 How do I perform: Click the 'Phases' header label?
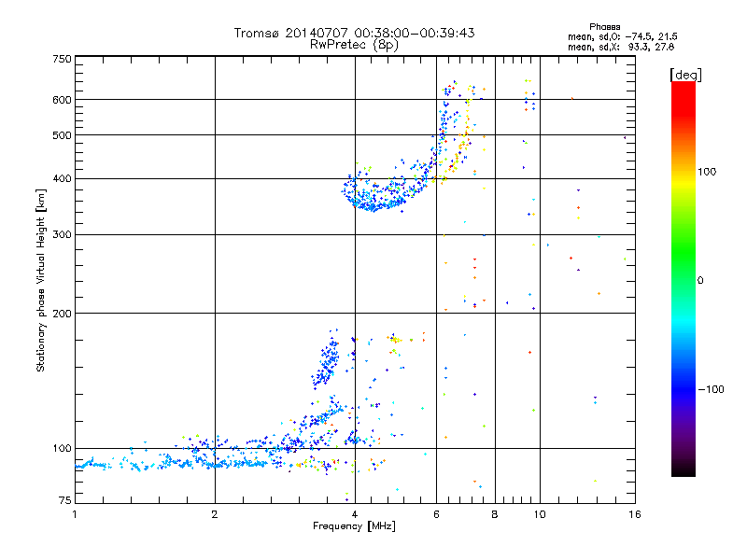604,27
